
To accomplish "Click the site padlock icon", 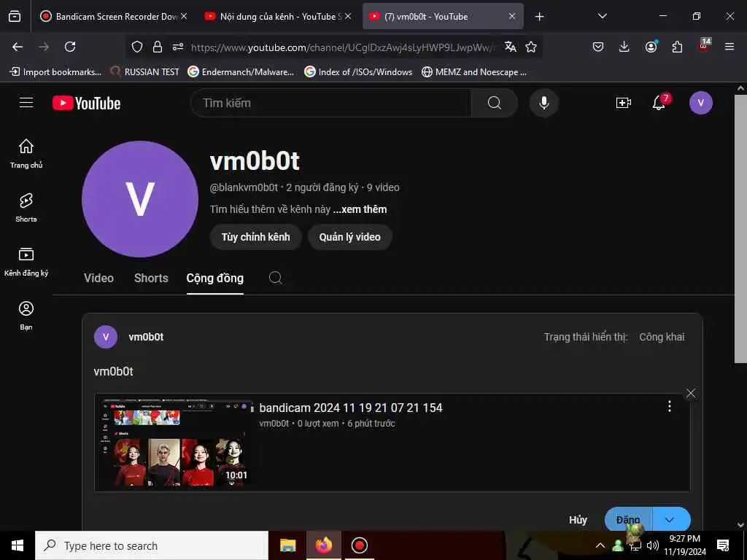I will click(158, 47).
